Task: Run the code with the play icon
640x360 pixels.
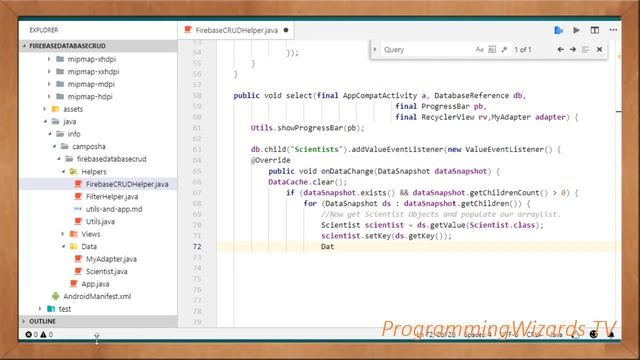Action: click(576, 30)
